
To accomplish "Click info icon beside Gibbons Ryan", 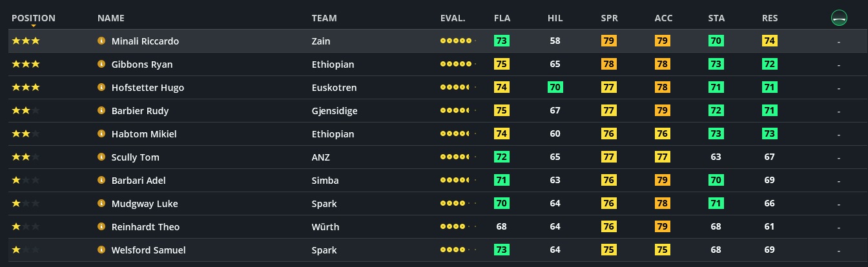I will 101,64.
